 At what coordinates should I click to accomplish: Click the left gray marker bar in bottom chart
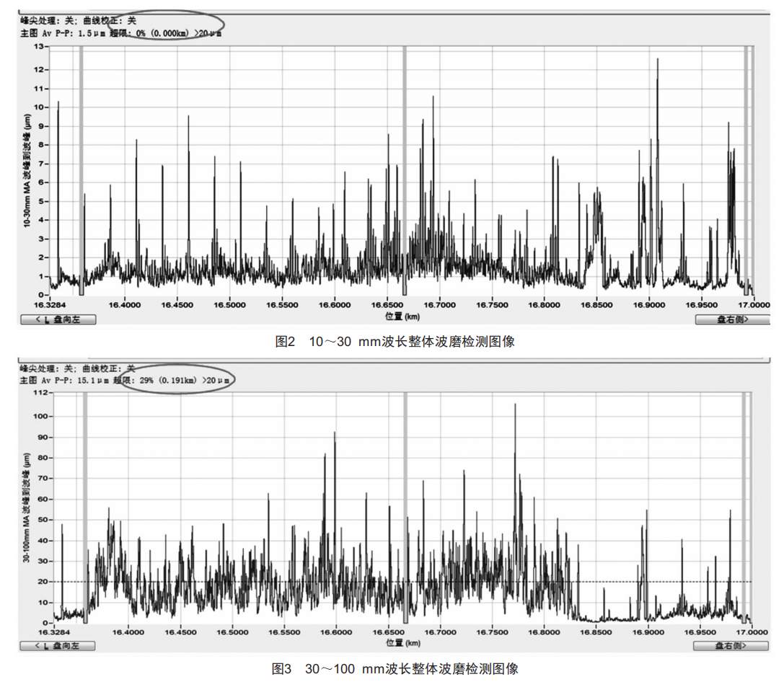[x=84, y=507]
